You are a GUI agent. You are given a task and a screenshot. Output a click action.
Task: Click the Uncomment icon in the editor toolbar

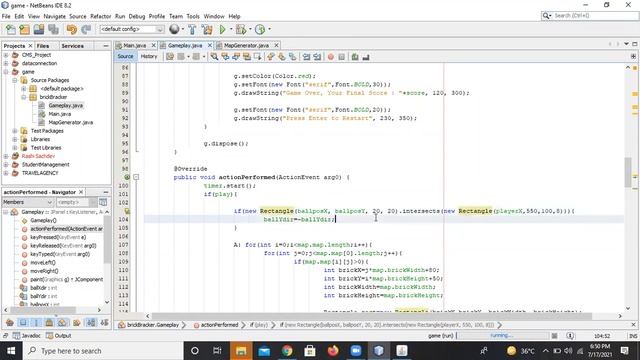click(x=366, y=57)
